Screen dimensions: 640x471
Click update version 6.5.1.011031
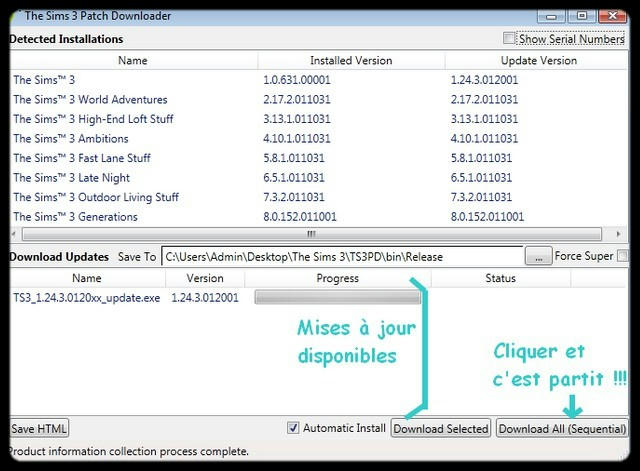481,178
